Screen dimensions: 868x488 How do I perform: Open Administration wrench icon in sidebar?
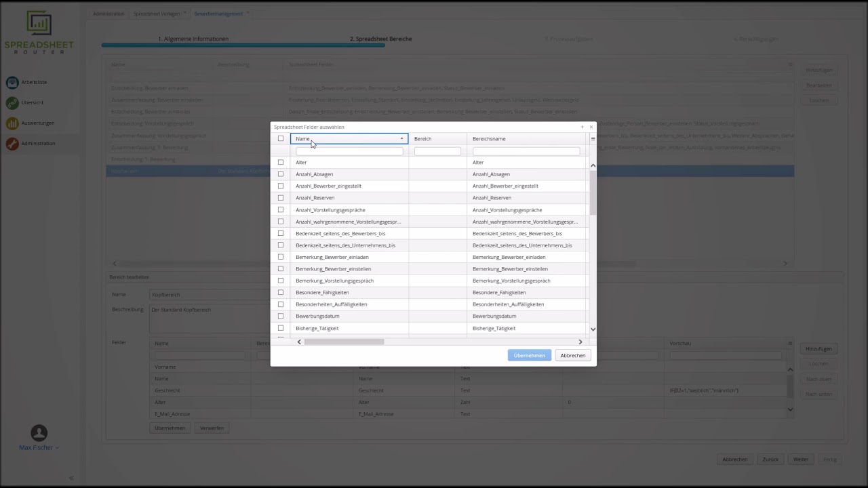(x=12, y=143)
